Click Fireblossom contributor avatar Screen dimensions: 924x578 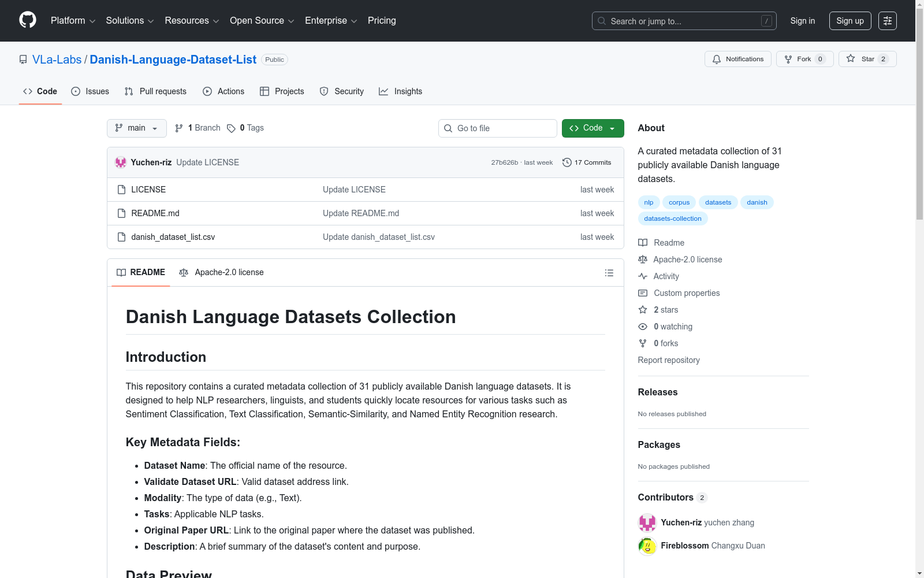(647, 546)
